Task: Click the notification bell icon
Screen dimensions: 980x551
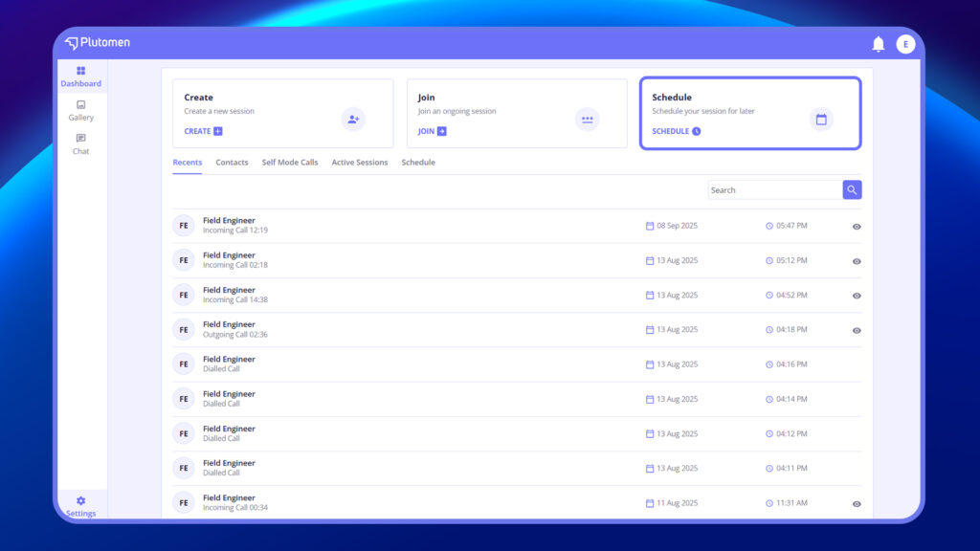Action: pyautogui.click(x=879, y=44)
